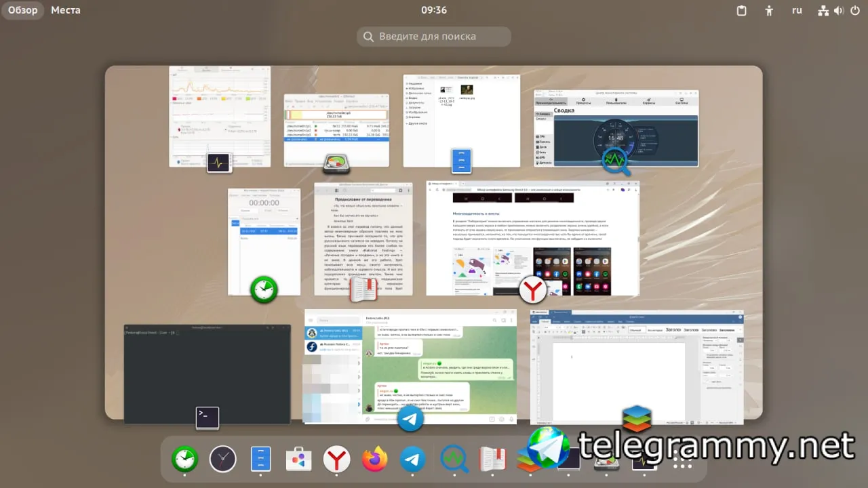Viewport: 868px width, 488px height.
Task: Select the Yandex Browser window thumbnail
Action: [x=532, y=238]
